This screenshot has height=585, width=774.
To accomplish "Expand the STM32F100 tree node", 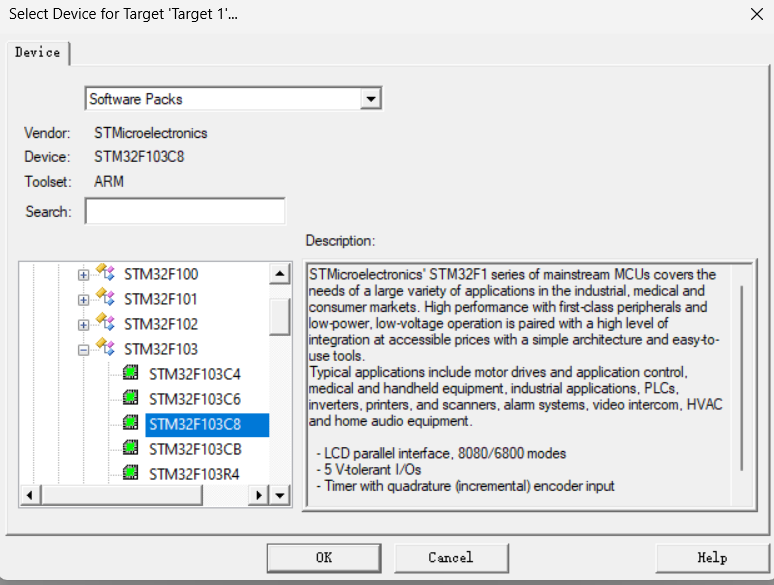I will (x=83, y=275).
